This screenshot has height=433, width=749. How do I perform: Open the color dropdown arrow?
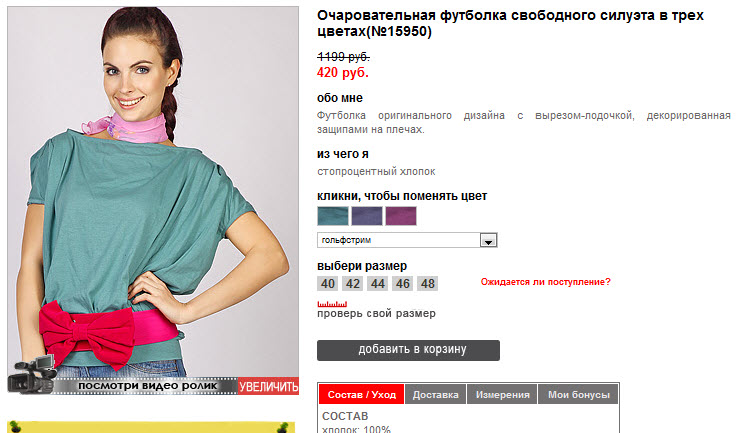coord(488,240)
